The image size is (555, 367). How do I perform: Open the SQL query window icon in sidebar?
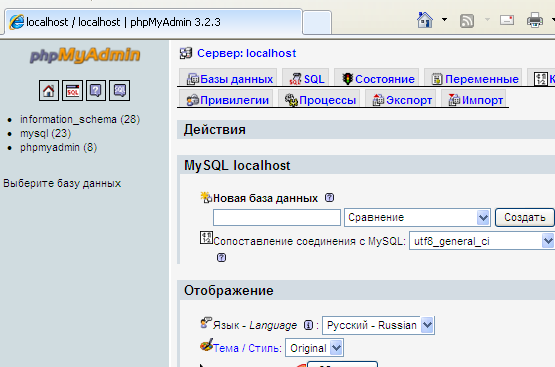point(73,91)
